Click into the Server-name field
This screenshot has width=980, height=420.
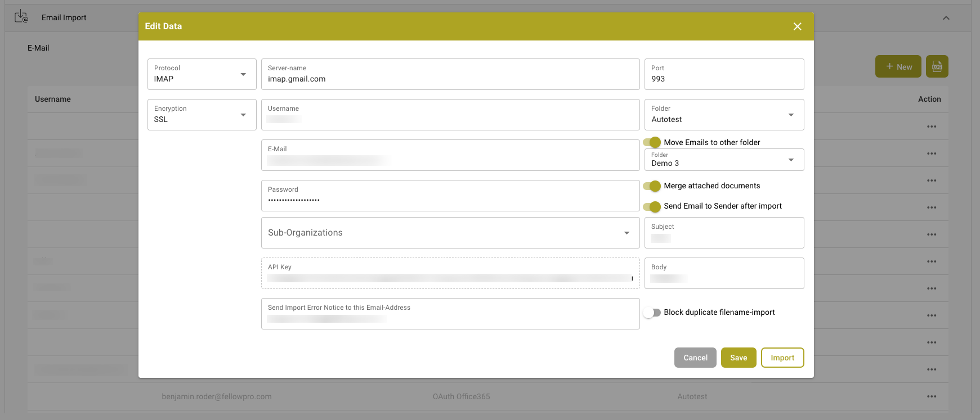point(450,79)
